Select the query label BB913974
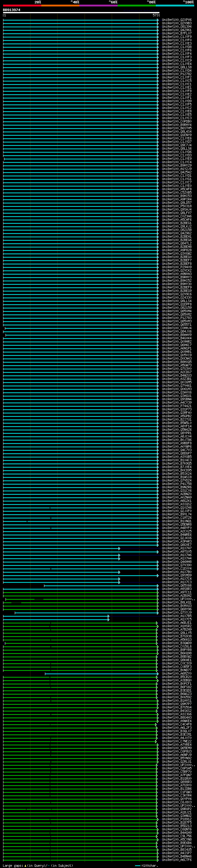Viewport: 197px width, 868px height. pos(11,10)
